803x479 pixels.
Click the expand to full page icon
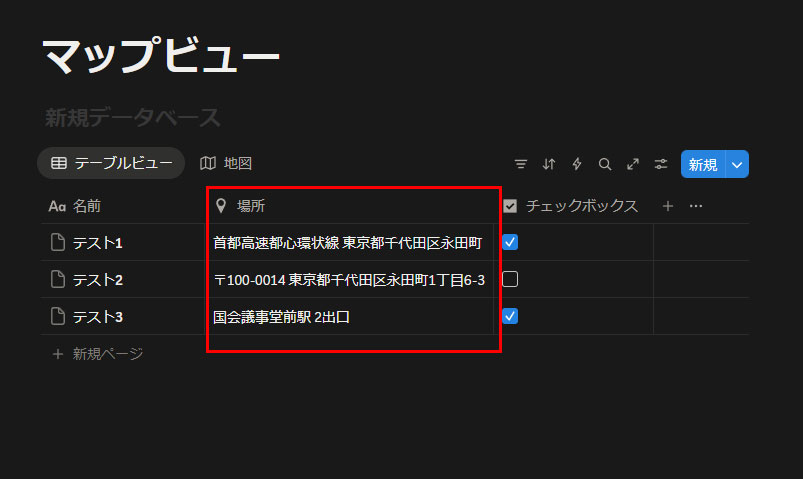pos(632,164)
